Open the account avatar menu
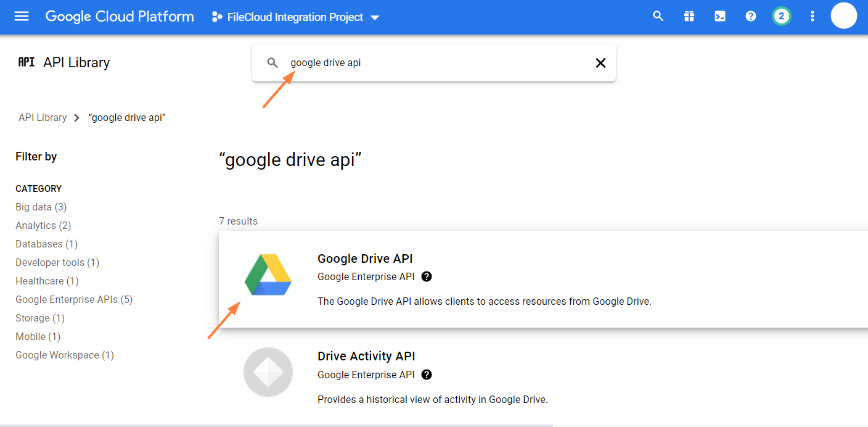Image resolution: width=868 pixels, height=427 pixels. coord(844,16)
